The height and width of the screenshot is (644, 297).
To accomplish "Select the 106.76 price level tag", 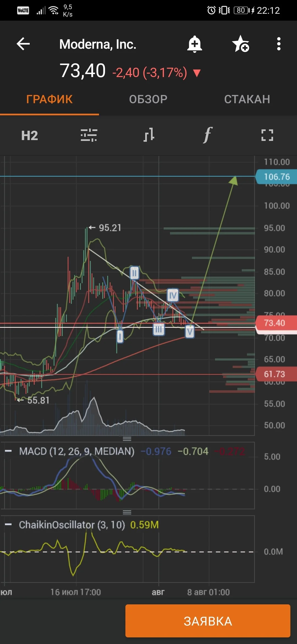I will (276, 177).
